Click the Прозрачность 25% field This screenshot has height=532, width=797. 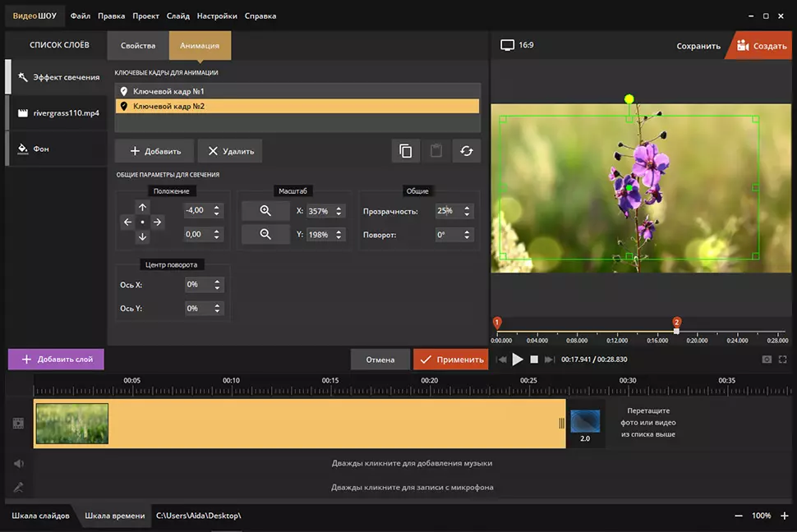[449, 211]
